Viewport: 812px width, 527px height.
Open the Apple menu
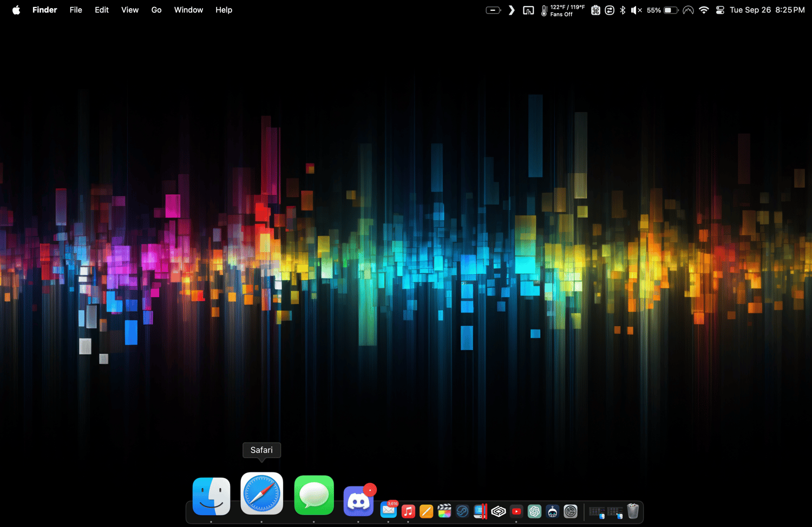(x=16, y=10)
